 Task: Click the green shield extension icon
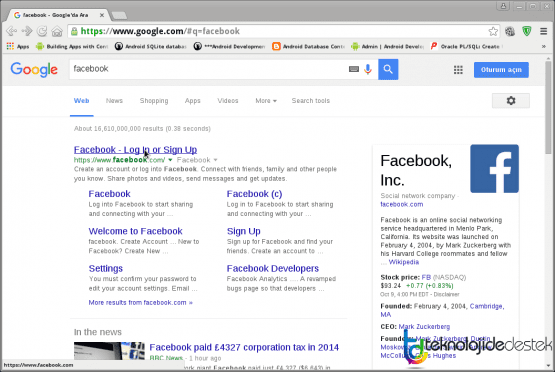click(x=527, y=31)
